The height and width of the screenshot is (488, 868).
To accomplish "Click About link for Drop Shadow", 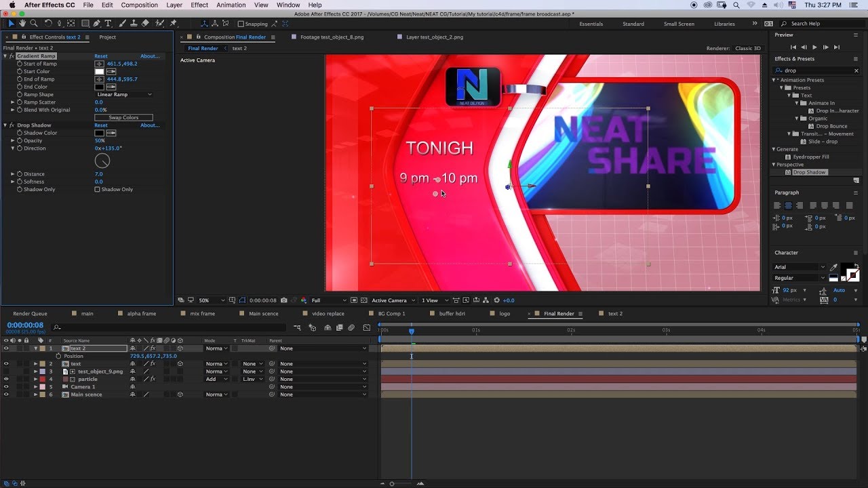I will coord(150,125).
